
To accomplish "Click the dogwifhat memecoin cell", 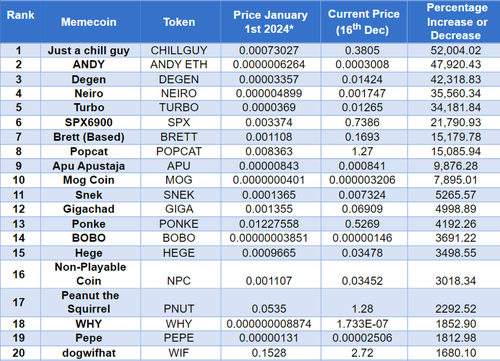I will pos(89,353).
